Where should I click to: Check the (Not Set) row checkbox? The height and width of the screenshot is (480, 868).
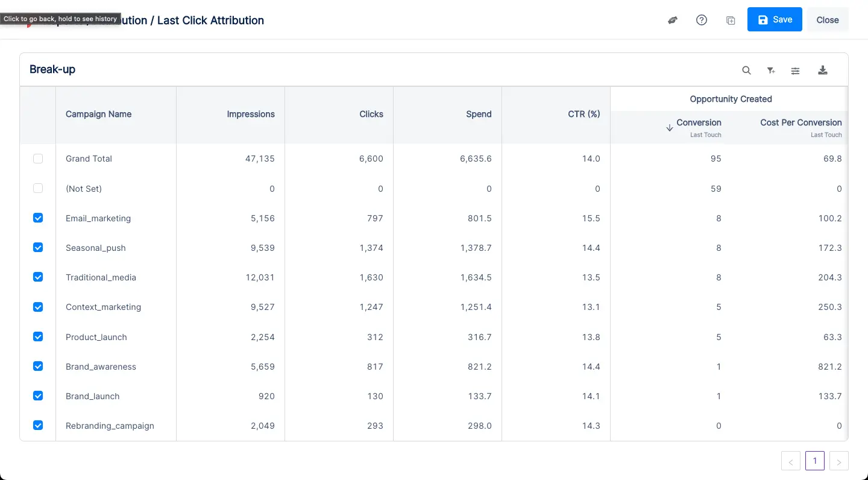point(38,188)
